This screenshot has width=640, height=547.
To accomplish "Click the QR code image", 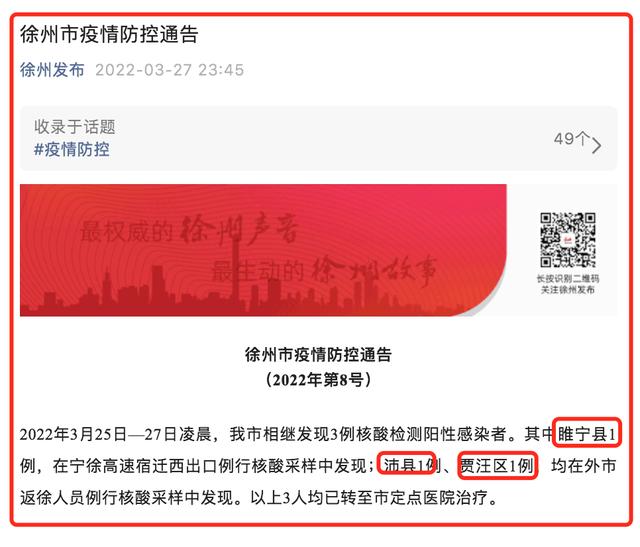I will (567, 240).
